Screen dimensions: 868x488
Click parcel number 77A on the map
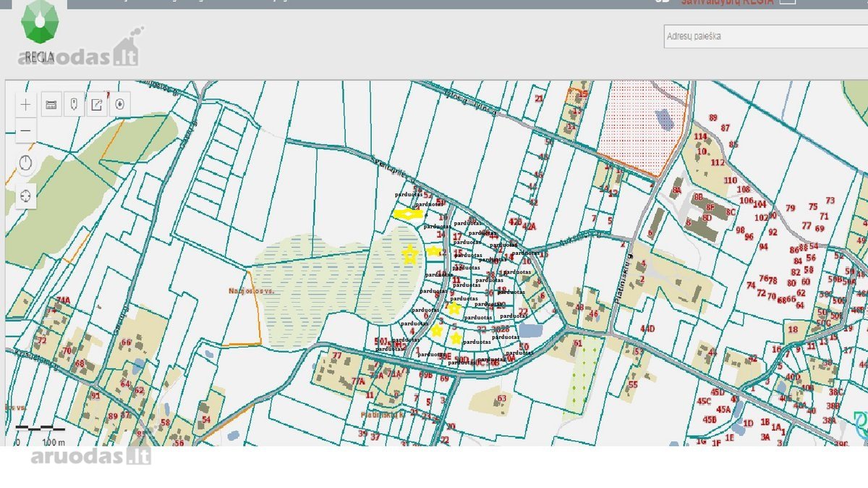click(x=358, y=382)
